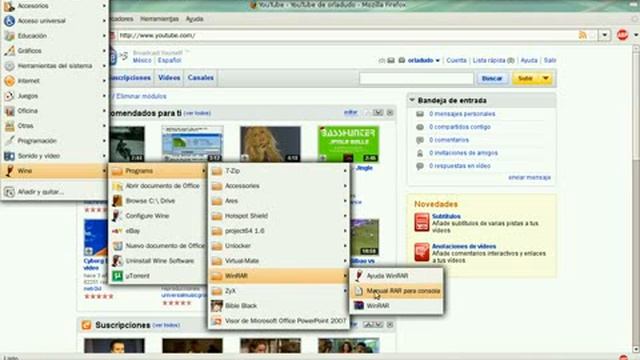This screenshot has width=640, height=360.
Task: Expand the WinRAR submenu arrow
Action: click(345, 276)
